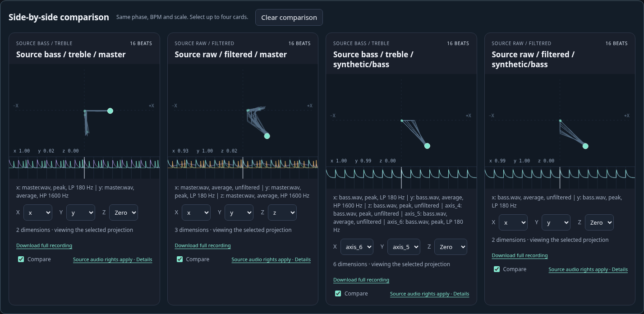Click the Clear comparison button
This screenshot has width=644, height=314.
[289, 18]
